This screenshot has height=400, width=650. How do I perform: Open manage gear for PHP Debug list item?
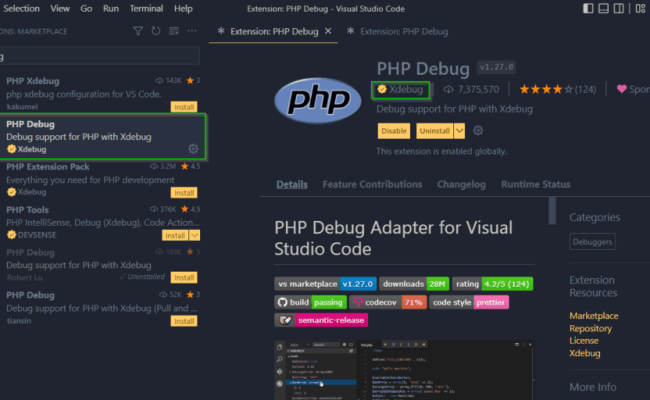[x=193, y=149]
